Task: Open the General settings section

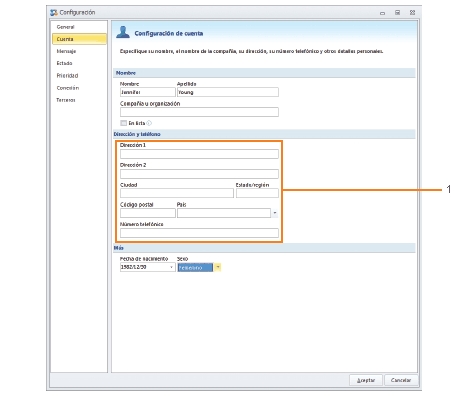Action: pos(65,27)
